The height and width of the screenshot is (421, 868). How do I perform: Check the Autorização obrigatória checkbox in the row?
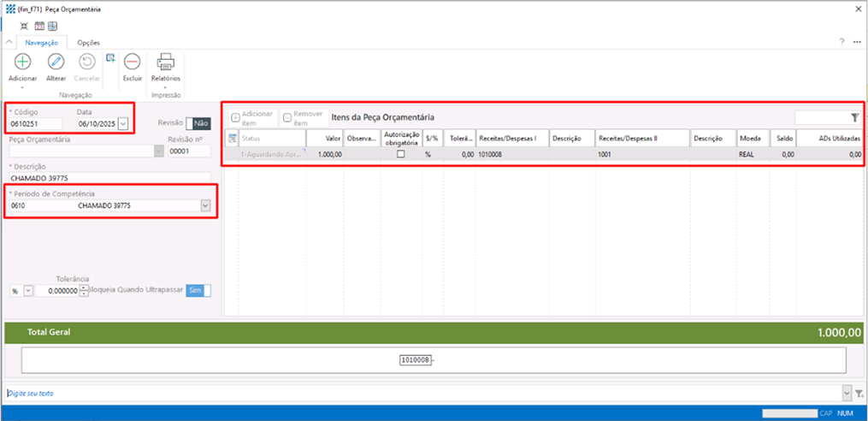point(400,155)
